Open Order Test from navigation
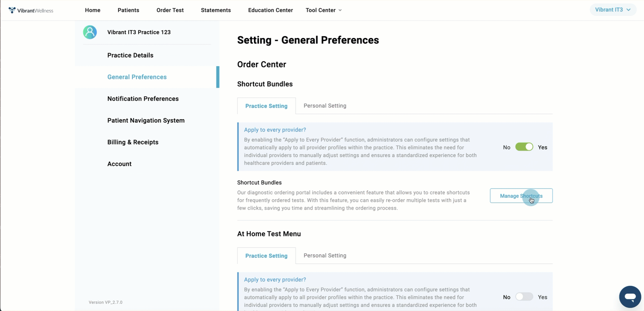The height and width of the screenshot is (311, 644). 170,10
